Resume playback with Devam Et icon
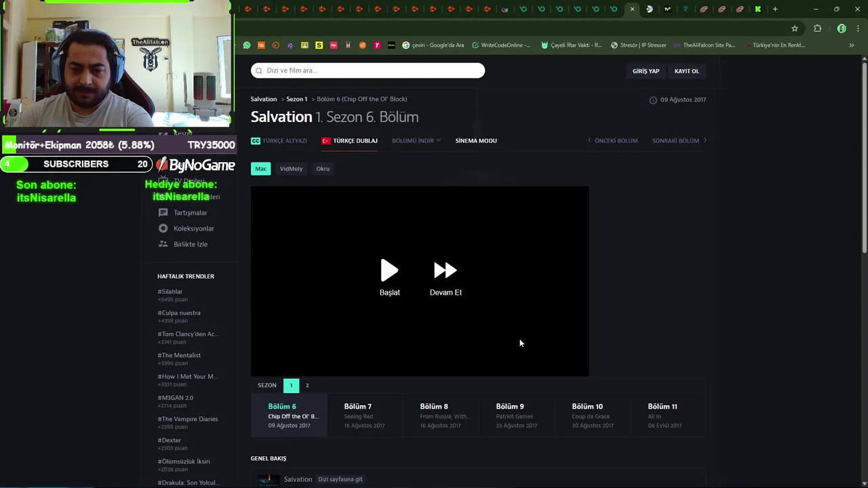 coord(446,270)
